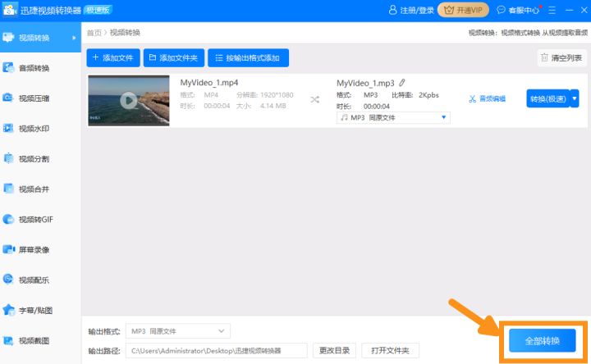Screen dimensions: 591x364
Task: Click 按输出格式添加 button
Action: tap(248, 58)
